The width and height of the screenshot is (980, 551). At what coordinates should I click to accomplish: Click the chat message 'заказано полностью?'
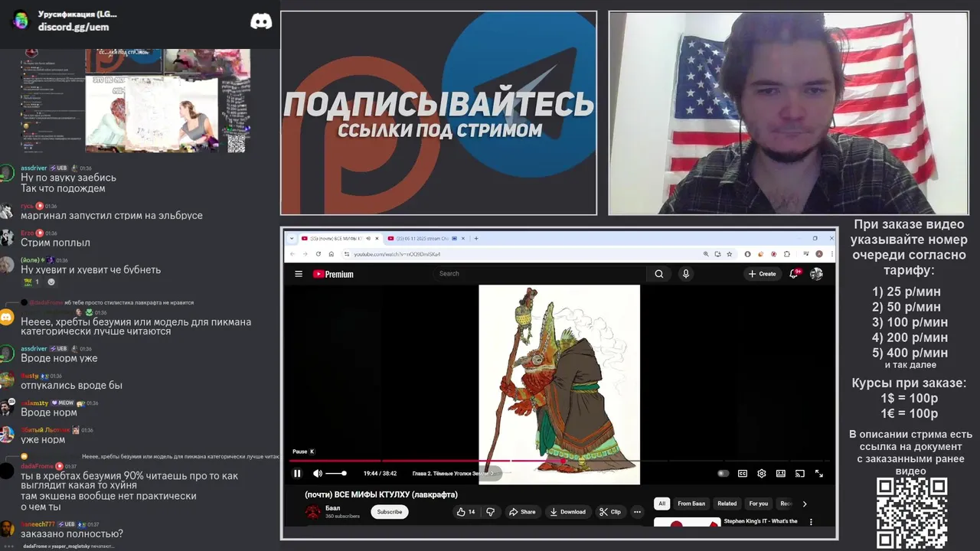tap(72, 534)
